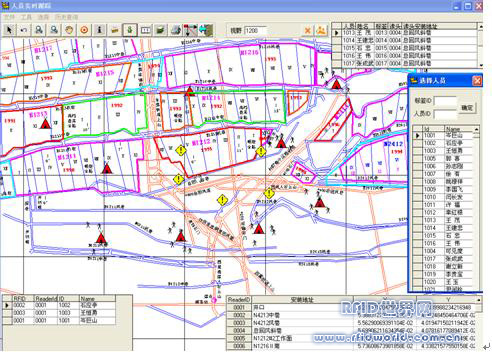
Task: Open the first menu in menu bar
Action: tap(9, 17)
